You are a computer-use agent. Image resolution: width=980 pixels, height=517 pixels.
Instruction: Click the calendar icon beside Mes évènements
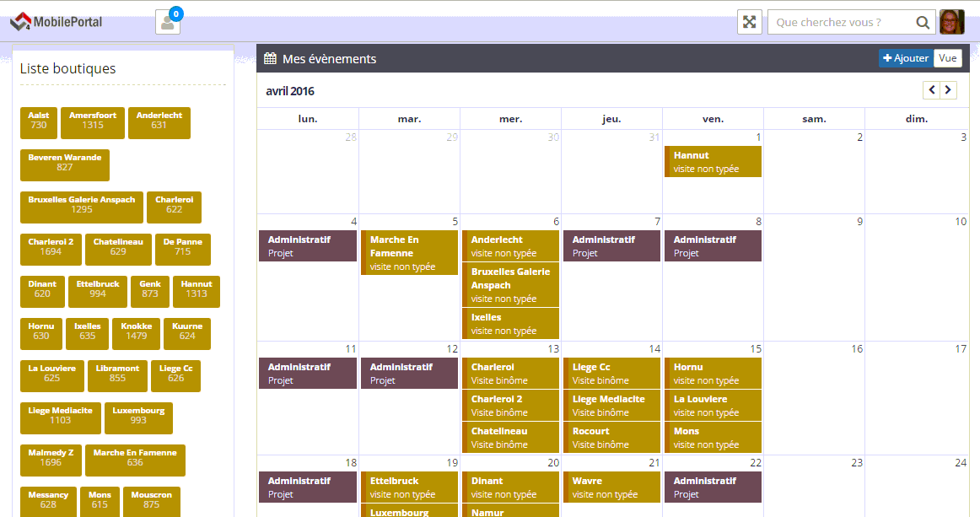(x=271, y=59)
